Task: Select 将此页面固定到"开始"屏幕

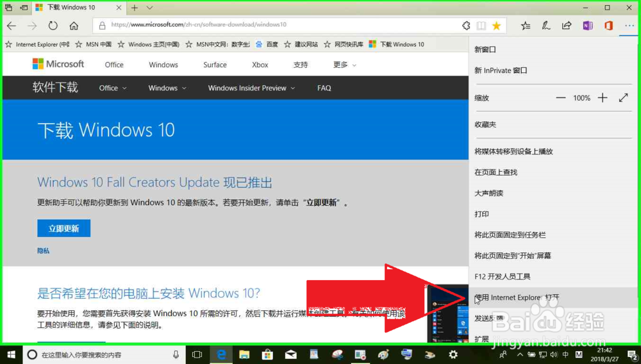Action: click(x=553, y=255)
